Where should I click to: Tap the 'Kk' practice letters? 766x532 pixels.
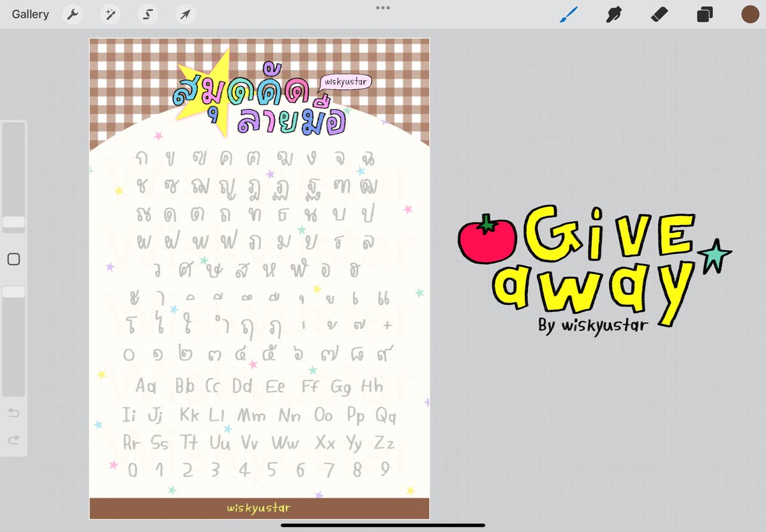pyautogui.click(x=190, y=415)
